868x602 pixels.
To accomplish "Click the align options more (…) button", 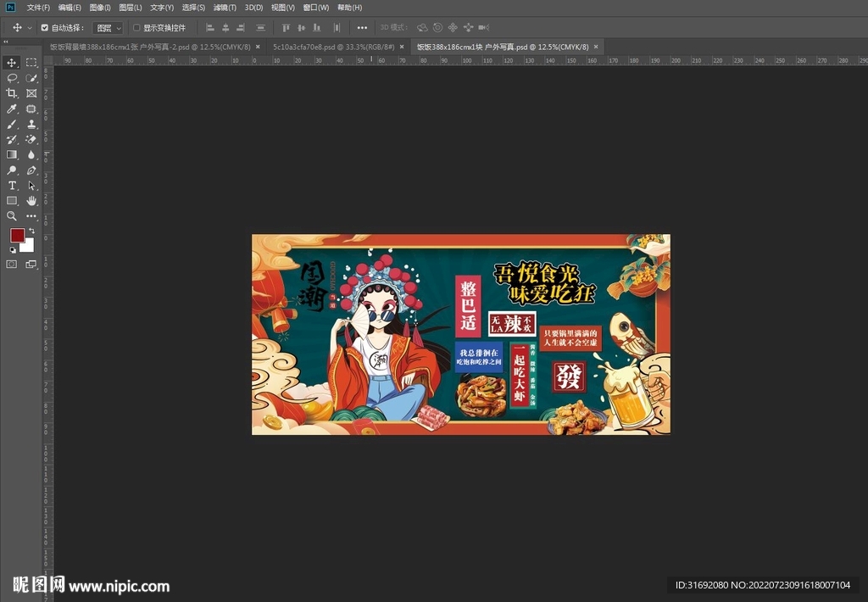I will click(x=362, y=28).
